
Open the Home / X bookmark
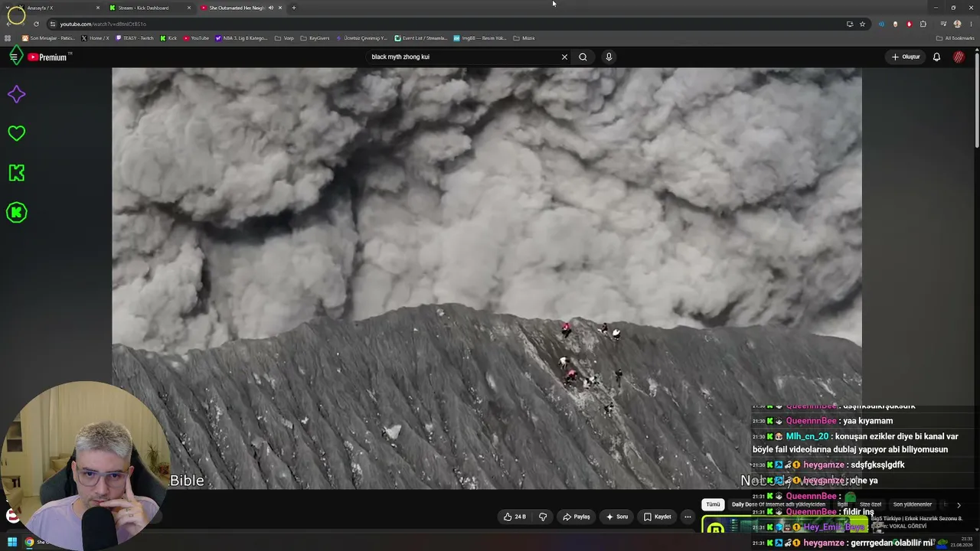96,38
